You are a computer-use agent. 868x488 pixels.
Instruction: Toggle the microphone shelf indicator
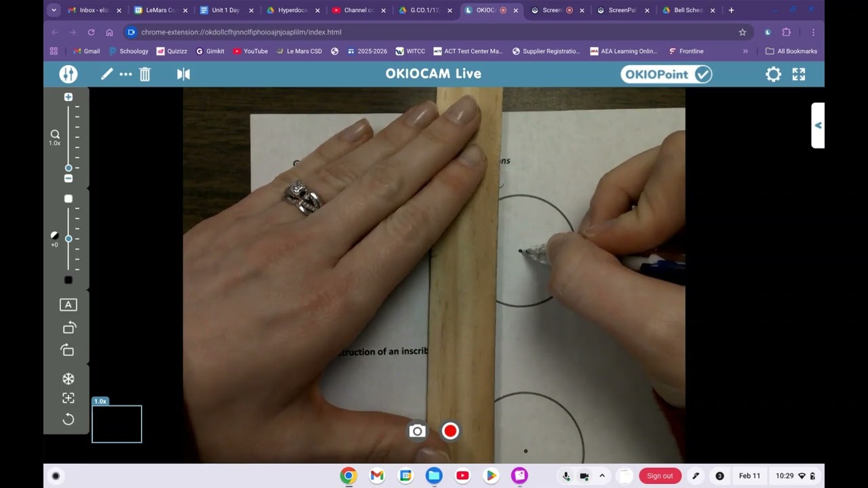tap(566, 476)
